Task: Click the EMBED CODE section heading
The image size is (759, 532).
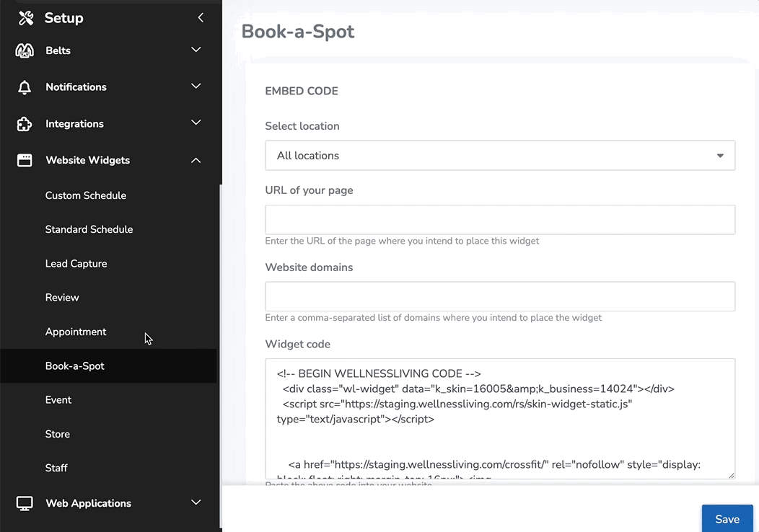Action: 302,91
